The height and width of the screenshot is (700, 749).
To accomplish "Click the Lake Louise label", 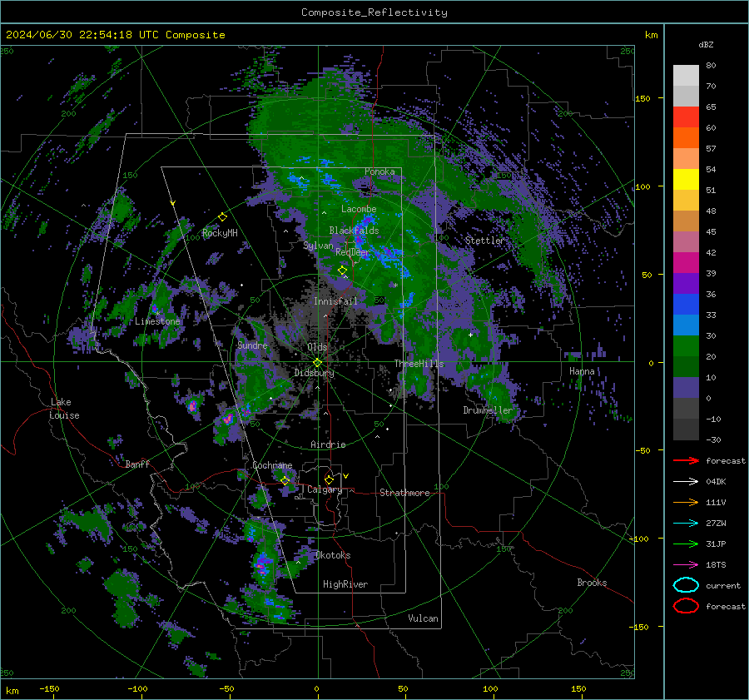I will click(x=64, y=409).
